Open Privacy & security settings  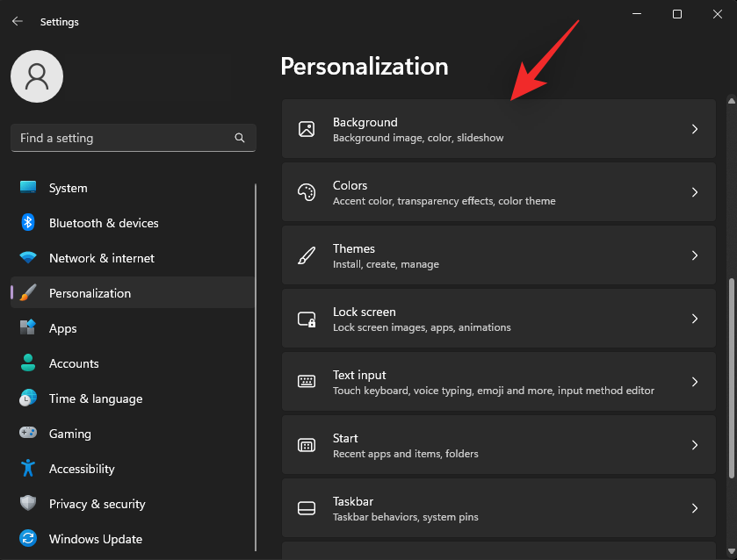click(x=97, y=504)
